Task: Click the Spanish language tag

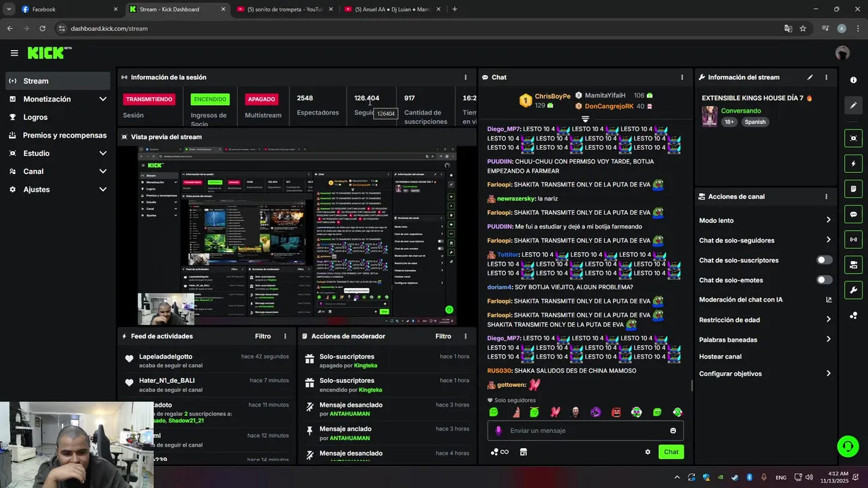Action: coord(754,122)
